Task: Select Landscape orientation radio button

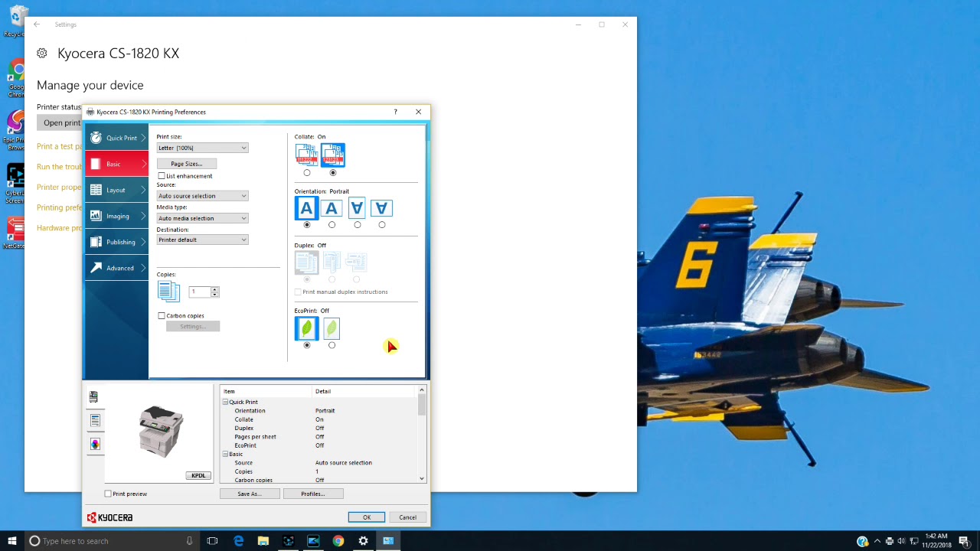Action: 332,225
